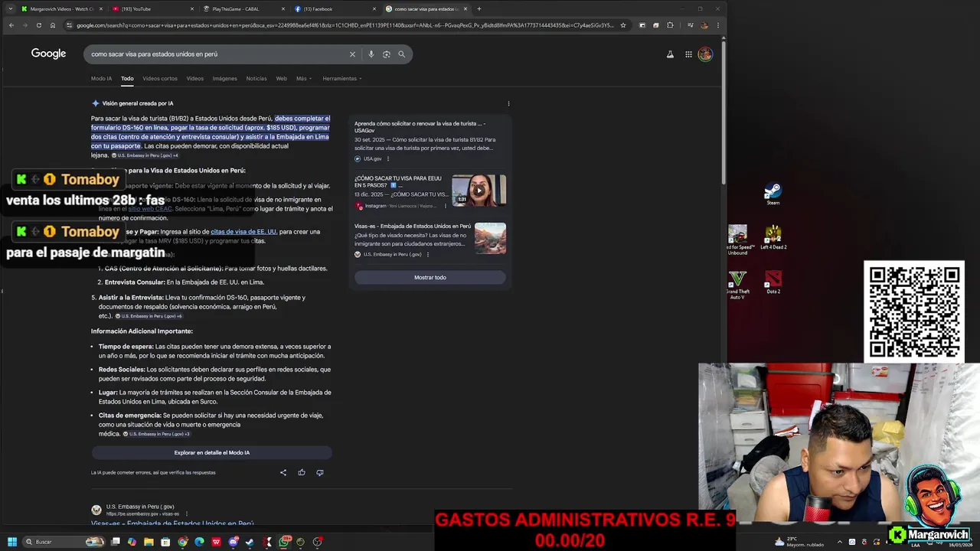This screenshot has height=551, width=980.
Task: Open Google account avatar menu
Action: coord(705,54)
